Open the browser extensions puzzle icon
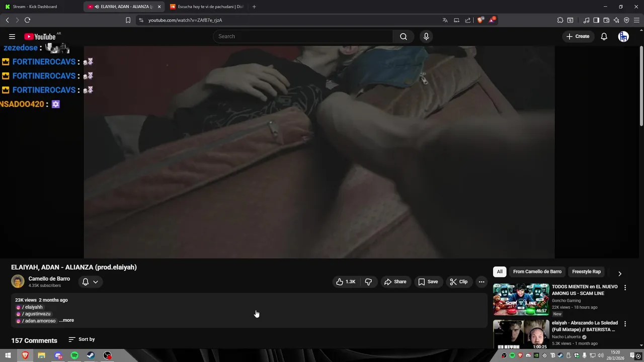The image size is (644, 362). pyautogui.click(x=560, y=20)
